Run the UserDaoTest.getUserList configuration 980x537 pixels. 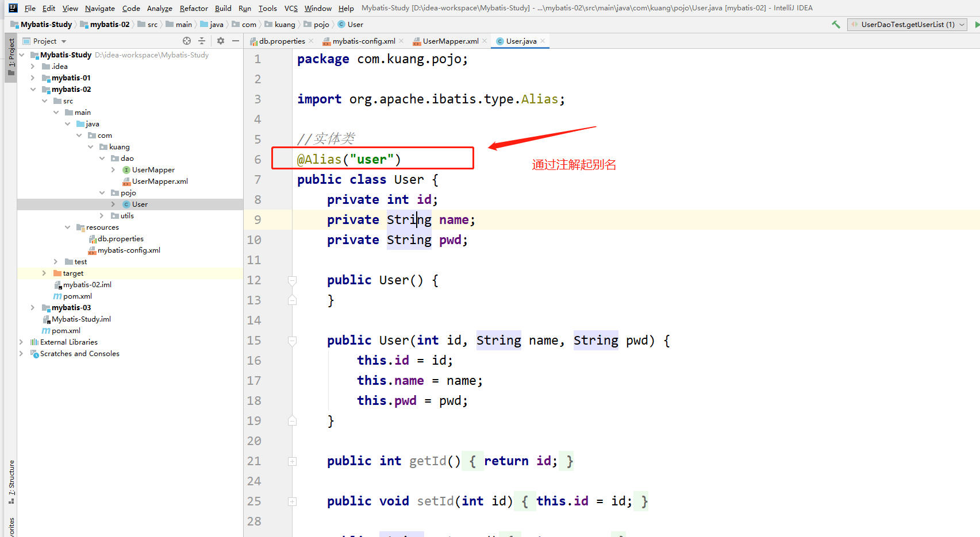977,24
